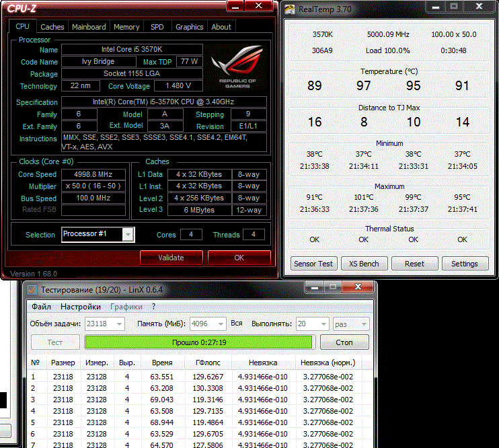Expand the Processor #1 selection dropdown
This screenshot has height=448, width=499.
click(128, 235)
